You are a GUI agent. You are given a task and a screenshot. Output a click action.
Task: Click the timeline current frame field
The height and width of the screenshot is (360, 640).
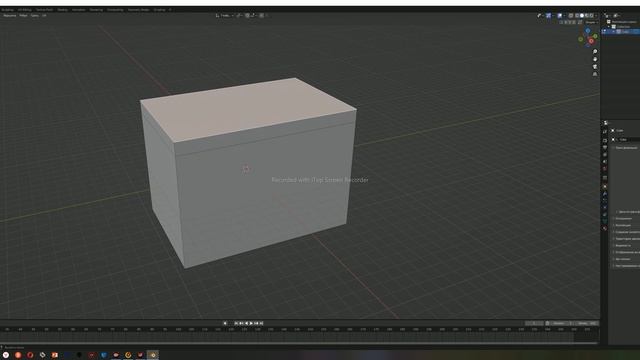[534, 323]
